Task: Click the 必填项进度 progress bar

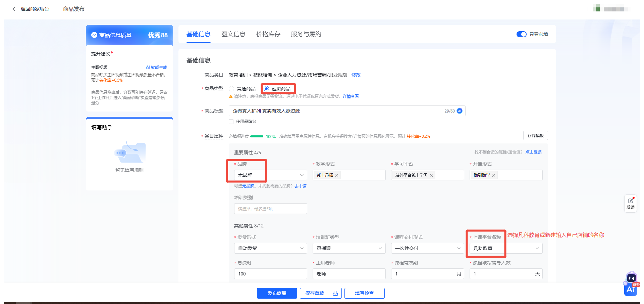Action: point(257,136)
